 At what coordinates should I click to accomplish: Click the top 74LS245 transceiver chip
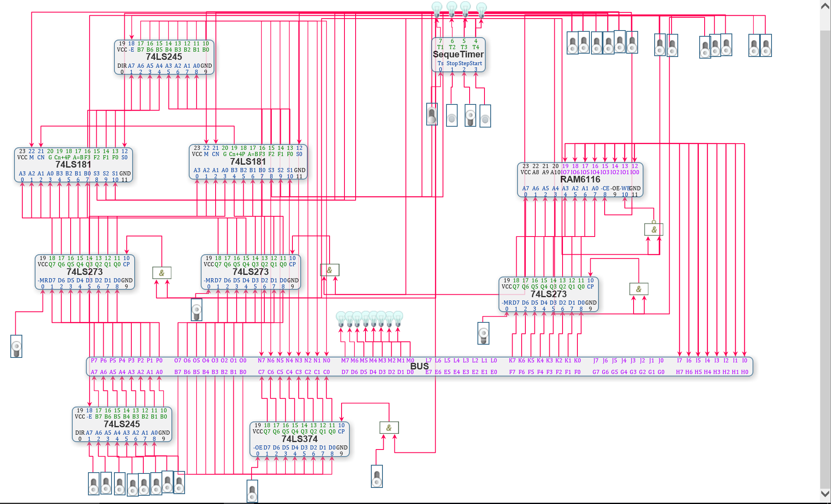click(164, 57)
